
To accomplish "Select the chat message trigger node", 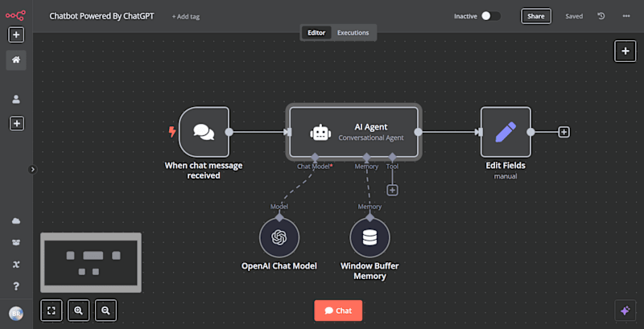I will pyautogui.click(x=204, y=132).
